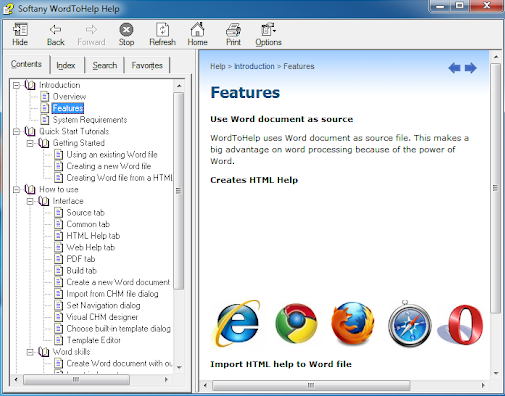Click the content pane vertical scrollbar thumb
This screenshot has height=396, width=505.
(x=496, y=188)
